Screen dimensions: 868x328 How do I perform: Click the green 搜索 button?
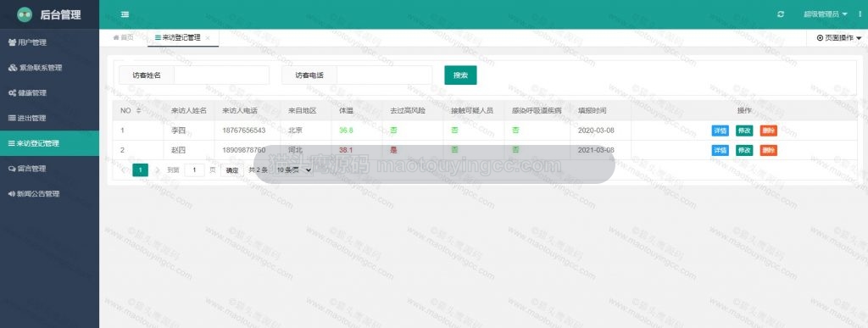coord(460,75)
